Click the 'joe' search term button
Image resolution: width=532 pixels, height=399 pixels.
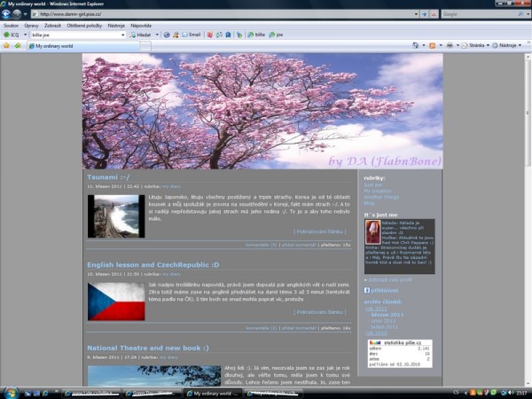276,35
